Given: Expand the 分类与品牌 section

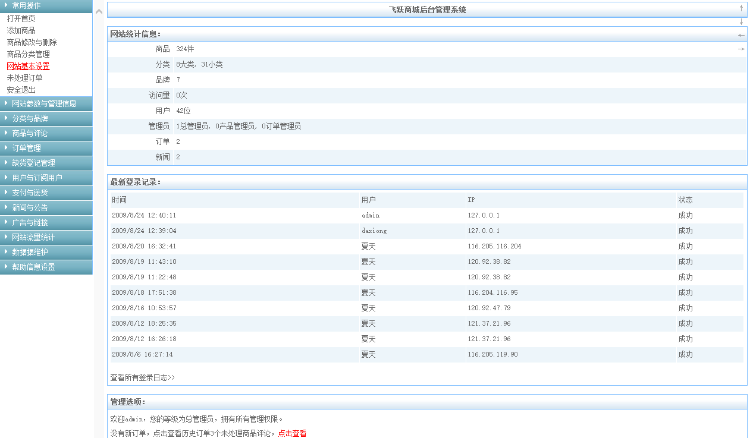Looking at the screenshot, I should 46,119.
